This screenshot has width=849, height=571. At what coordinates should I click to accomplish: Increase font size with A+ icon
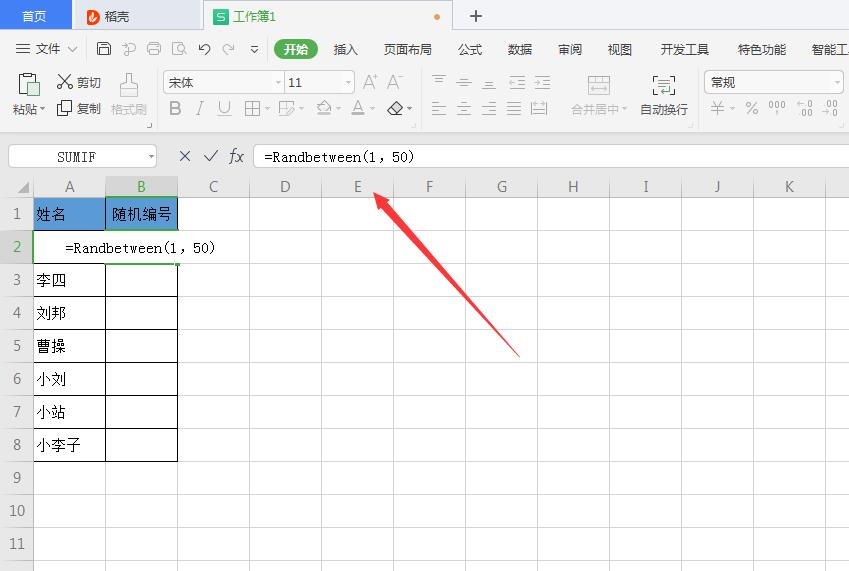coord(370,82)
